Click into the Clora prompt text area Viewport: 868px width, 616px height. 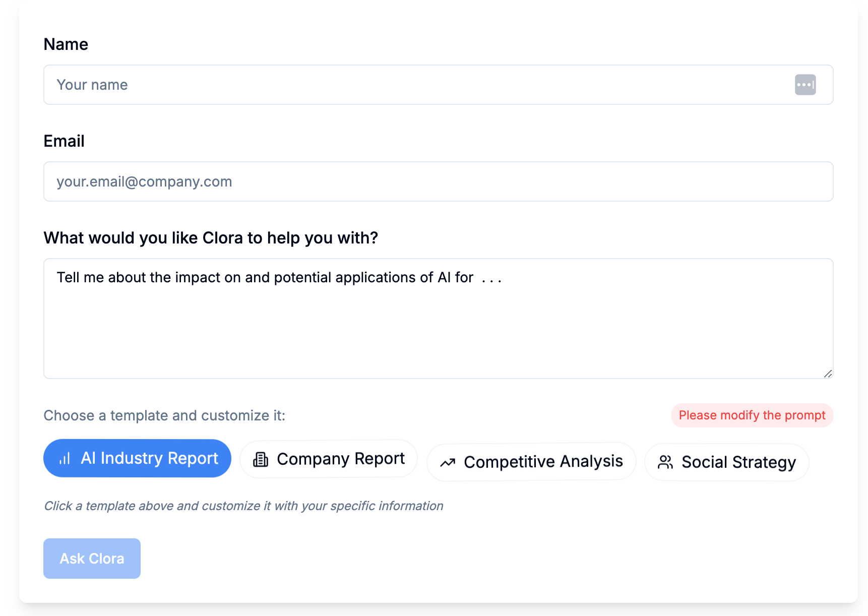pos(439,319)
